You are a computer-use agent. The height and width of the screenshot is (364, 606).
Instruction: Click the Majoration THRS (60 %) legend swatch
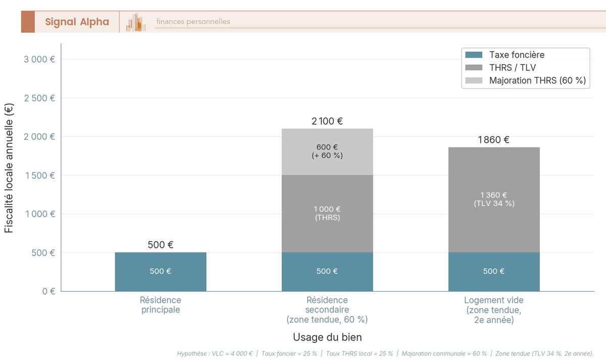tap(474, 80)
